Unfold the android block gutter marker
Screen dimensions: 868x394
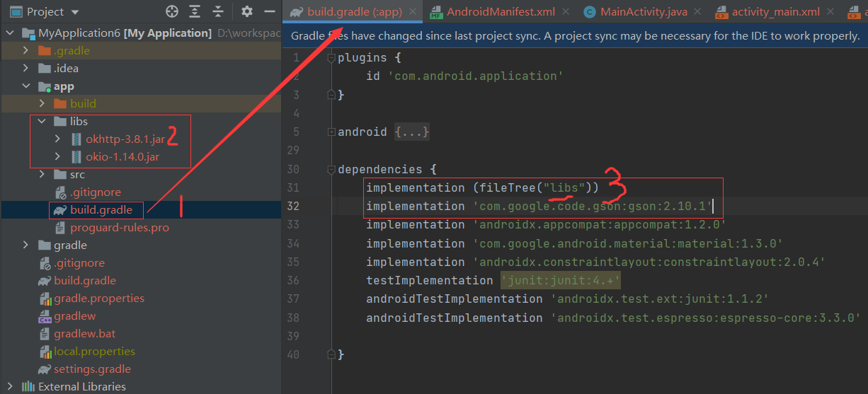tap(331, 132)
